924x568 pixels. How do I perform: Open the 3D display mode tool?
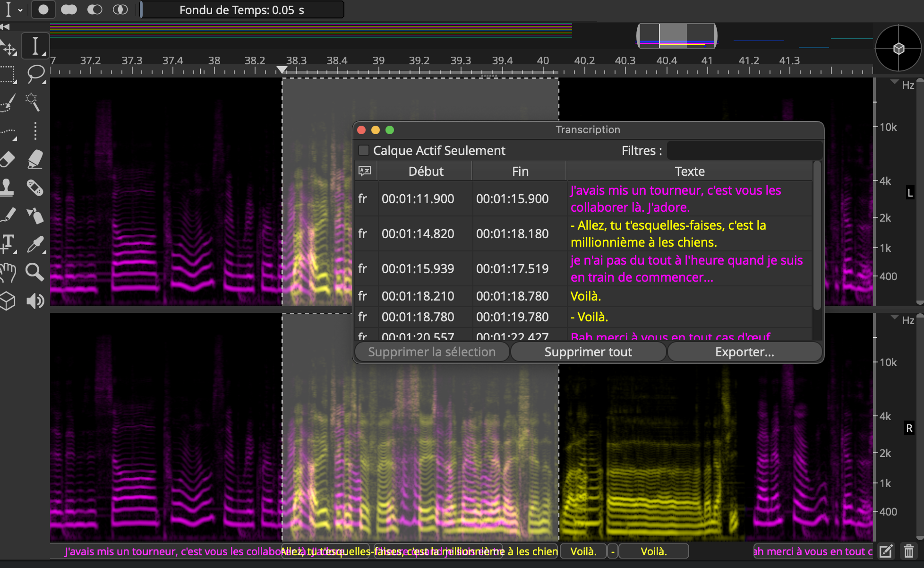pos(9,301)
